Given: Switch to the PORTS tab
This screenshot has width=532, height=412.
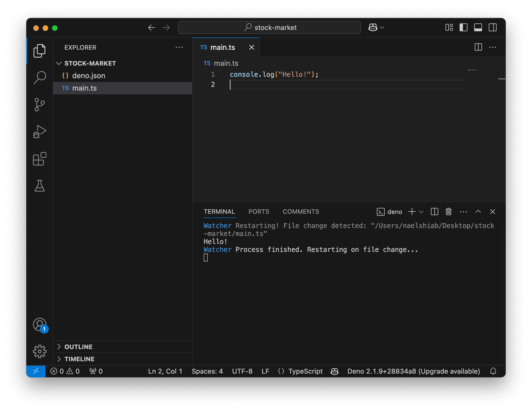Looking at the screenshot, I should pos(259,211).
